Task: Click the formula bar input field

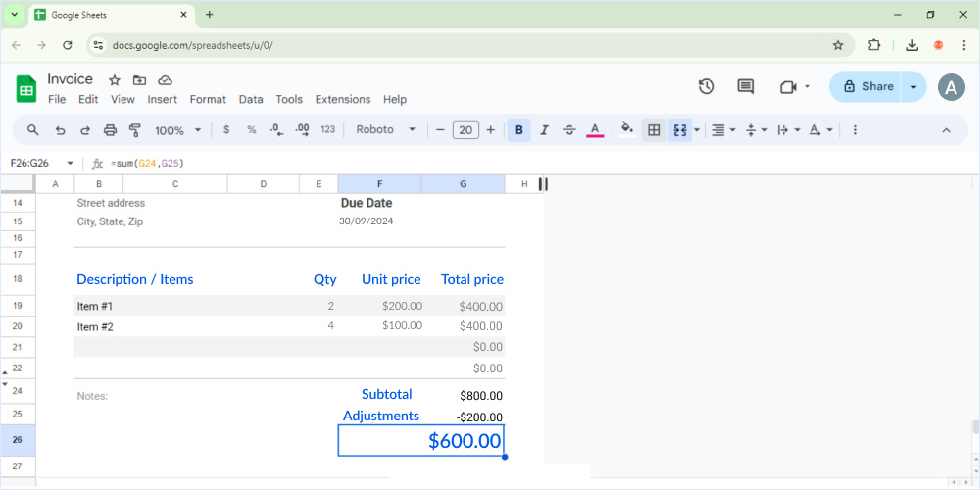Action: pyautogui.click(x=490, y=163)
